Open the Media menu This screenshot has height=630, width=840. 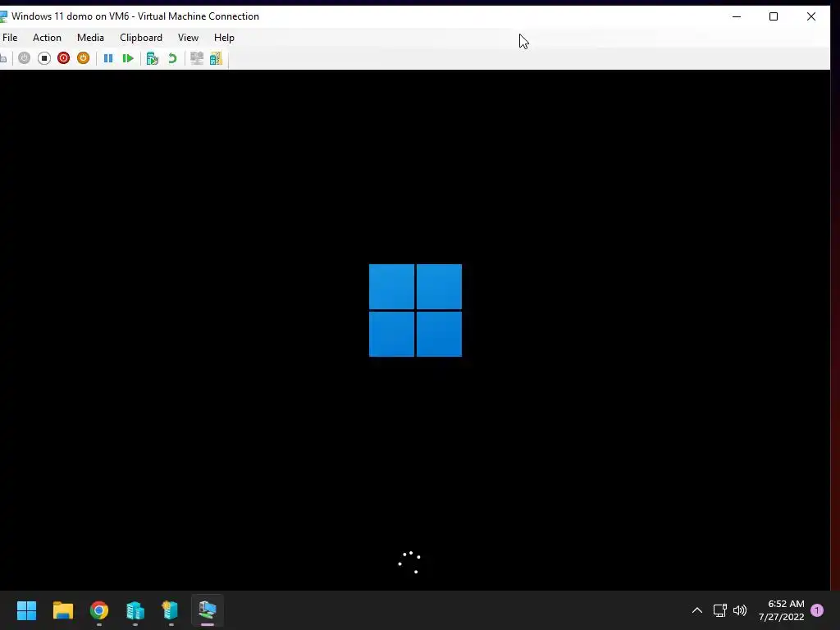90,38
